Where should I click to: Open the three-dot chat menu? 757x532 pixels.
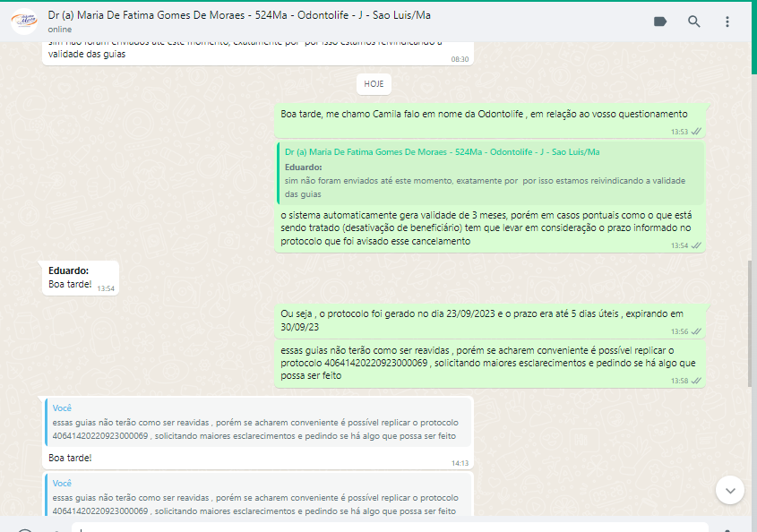click(727, 21)
